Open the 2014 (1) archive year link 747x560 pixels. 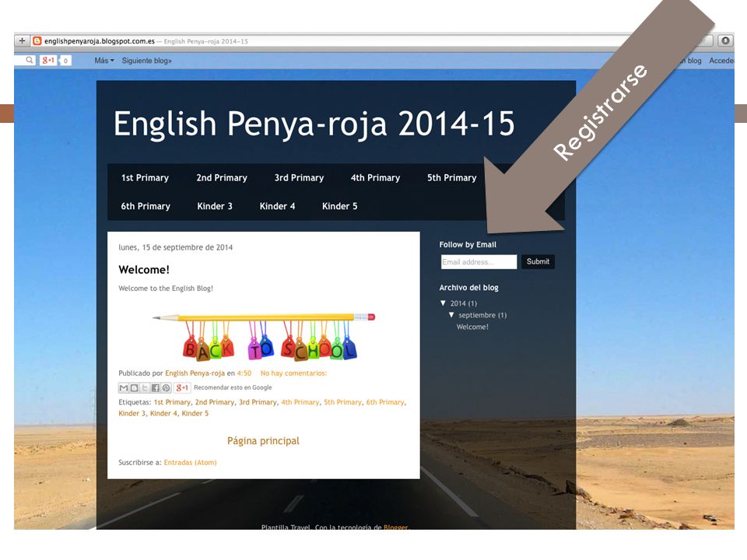[464, 303]
